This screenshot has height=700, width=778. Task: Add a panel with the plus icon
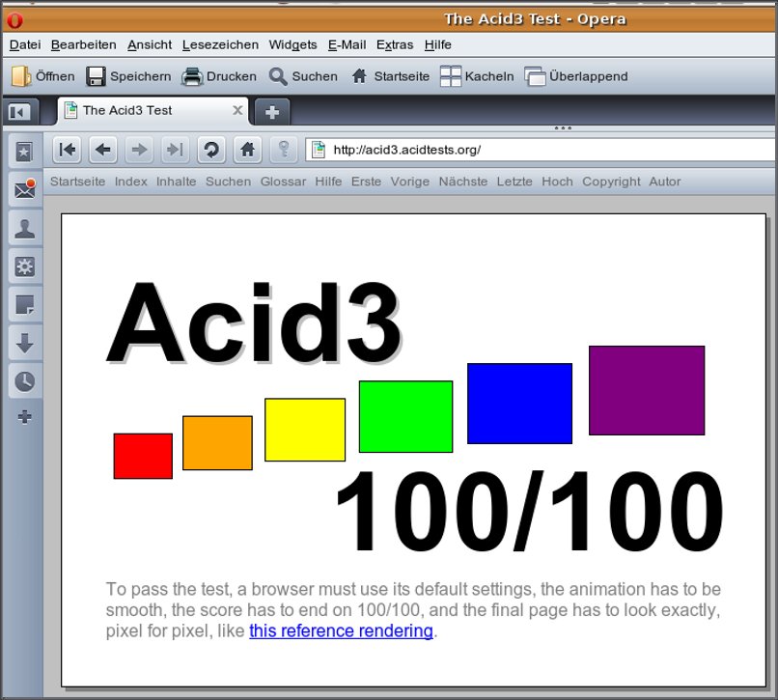click(24, 417)
